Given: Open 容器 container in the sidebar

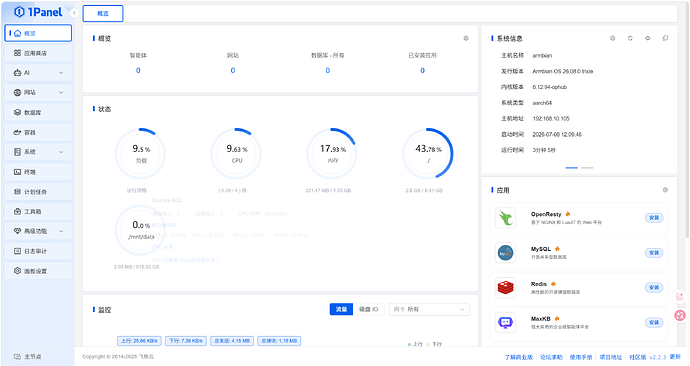Looking at the screenshot, I should tap(38, 132).
